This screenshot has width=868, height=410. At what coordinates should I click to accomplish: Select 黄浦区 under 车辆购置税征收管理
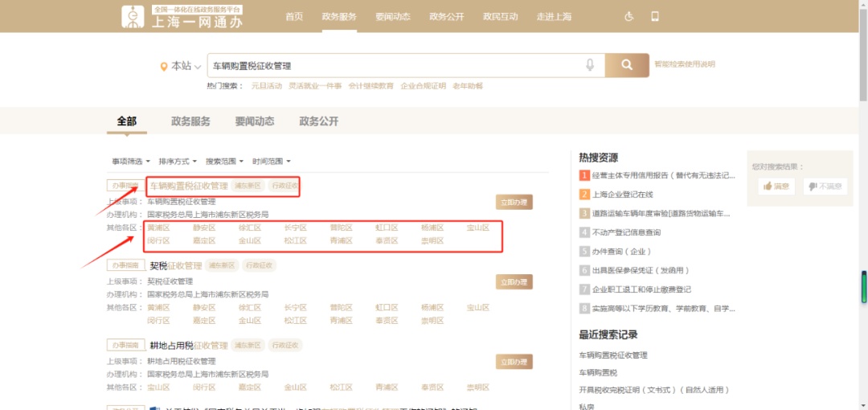158,228
